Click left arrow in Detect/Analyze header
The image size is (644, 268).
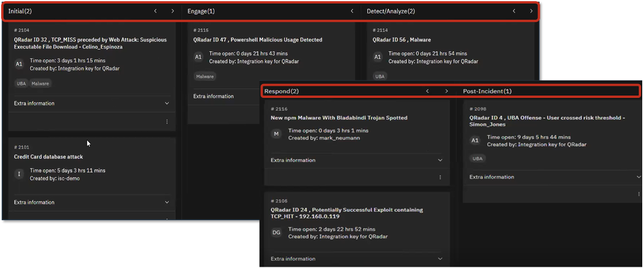click(514, 11)
